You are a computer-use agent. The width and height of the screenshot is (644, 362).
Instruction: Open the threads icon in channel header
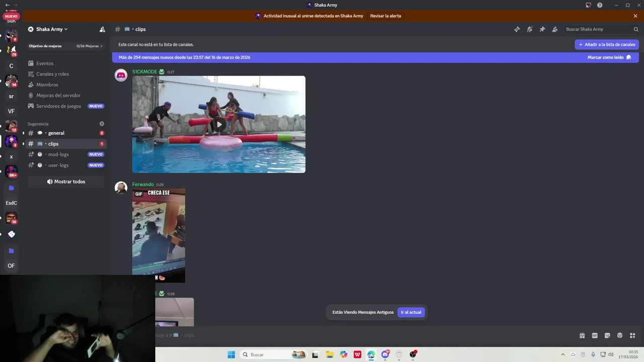click(517, 29)
